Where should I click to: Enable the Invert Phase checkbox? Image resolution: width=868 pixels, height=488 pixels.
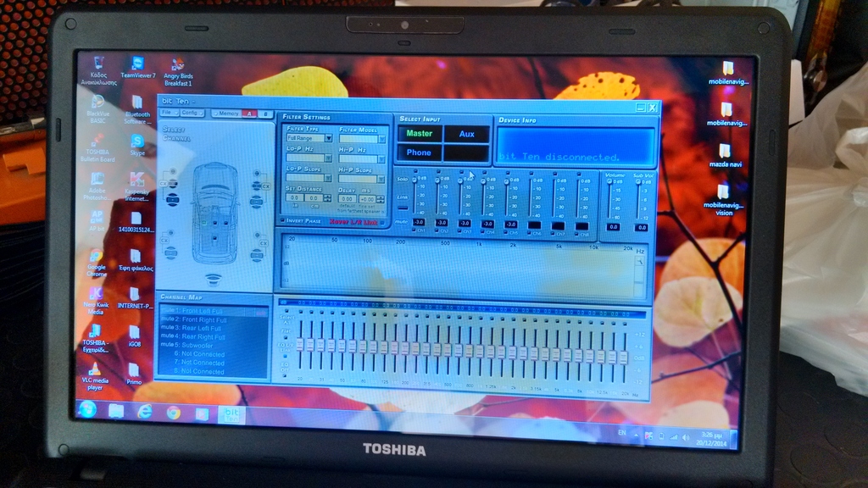click(283, 220)
